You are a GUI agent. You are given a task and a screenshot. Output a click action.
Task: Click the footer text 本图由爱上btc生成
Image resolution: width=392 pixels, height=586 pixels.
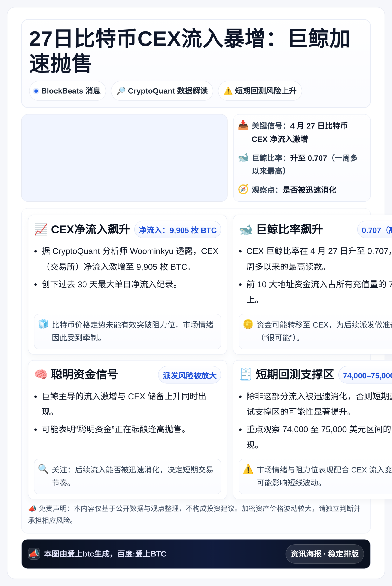point(105,554)
